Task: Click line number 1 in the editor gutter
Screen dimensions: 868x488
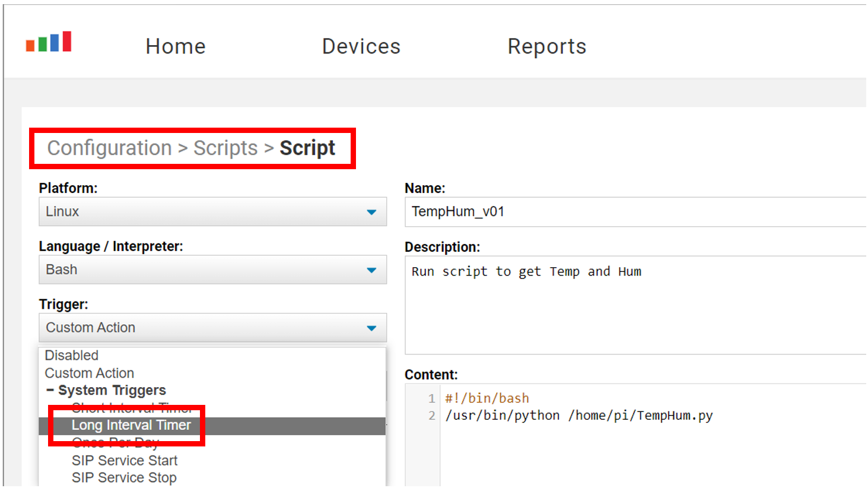Action: point(431,399)
